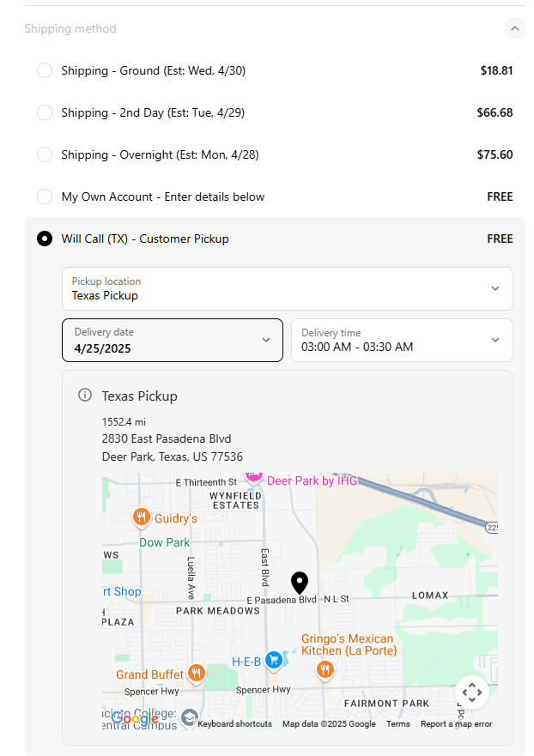Click the Keyboard shortcuts map button
Image resolution: width=534 pixels, height=756 pixels.
(234, 724)
